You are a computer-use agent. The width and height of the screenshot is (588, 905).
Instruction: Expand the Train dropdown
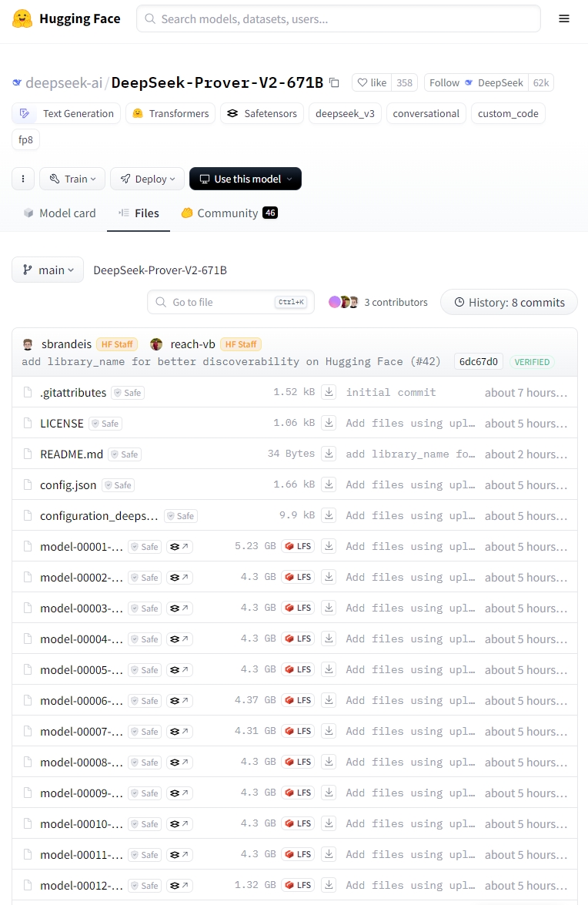point(72,179)
